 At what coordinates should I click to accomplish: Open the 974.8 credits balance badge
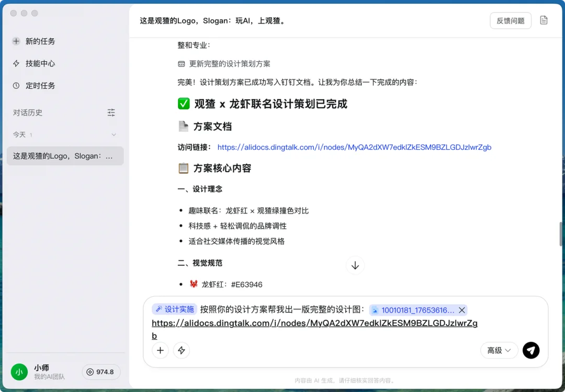click(100, 372)
